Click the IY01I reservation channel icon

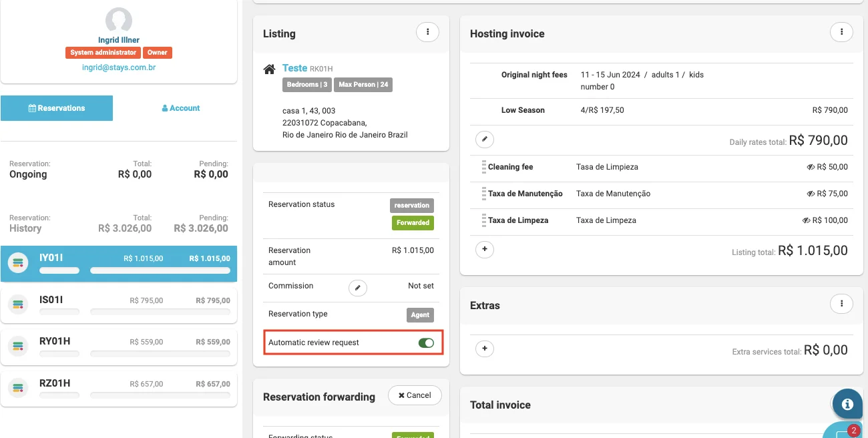pos(18,263)
